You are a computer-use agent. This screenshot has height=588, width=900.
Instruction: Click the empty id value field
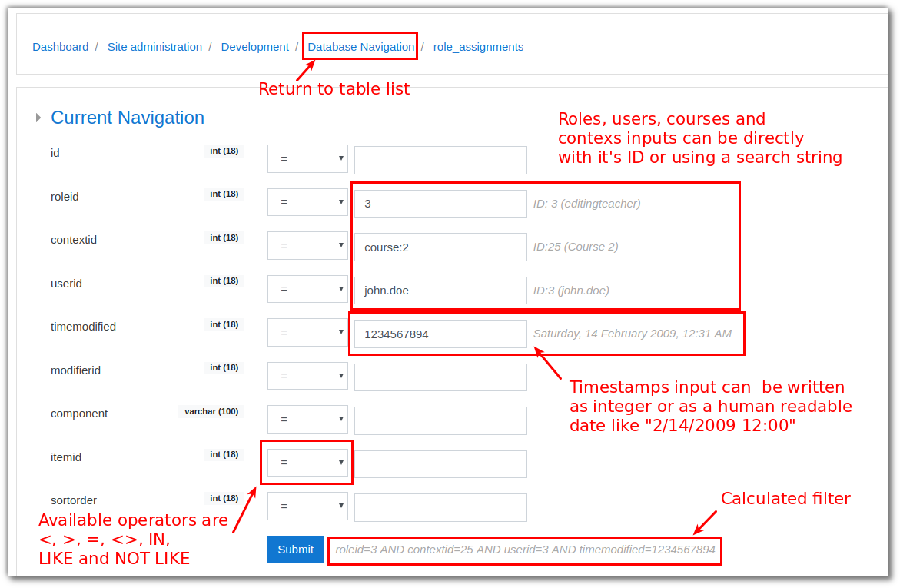[x=440, y=160]
